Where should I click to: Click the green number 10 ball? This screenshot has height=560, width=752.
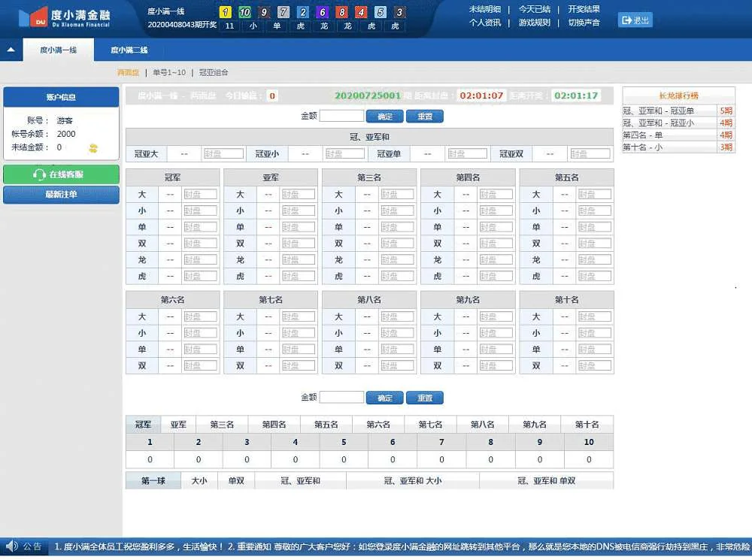coord(244,12)
